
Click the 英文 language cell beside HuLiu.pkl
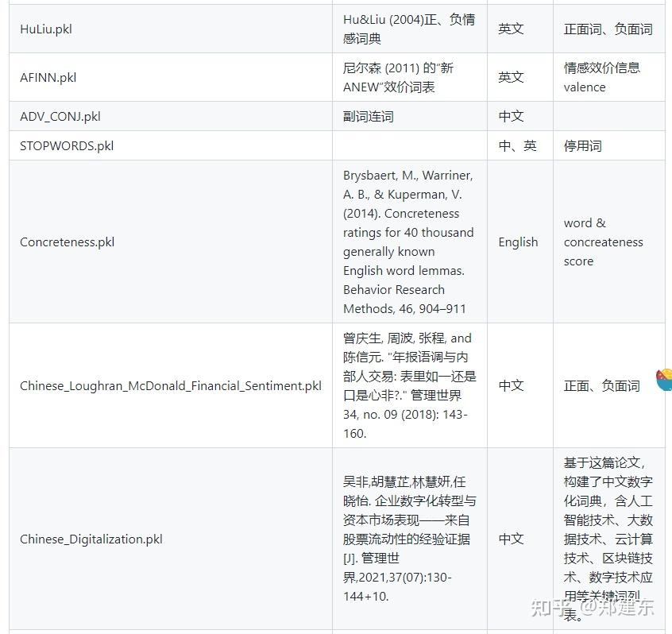coord(511,28)
